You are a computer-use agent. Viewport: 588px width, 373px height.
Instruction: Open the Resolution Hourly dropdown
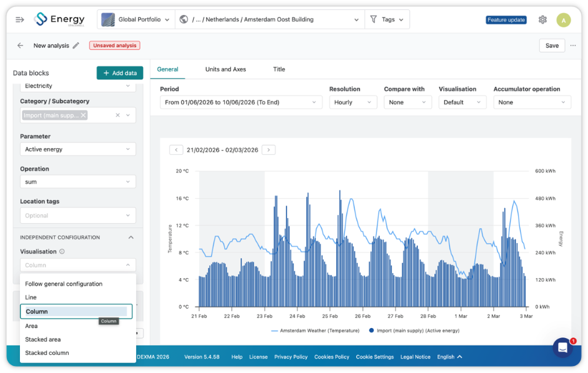coord(353,102)
